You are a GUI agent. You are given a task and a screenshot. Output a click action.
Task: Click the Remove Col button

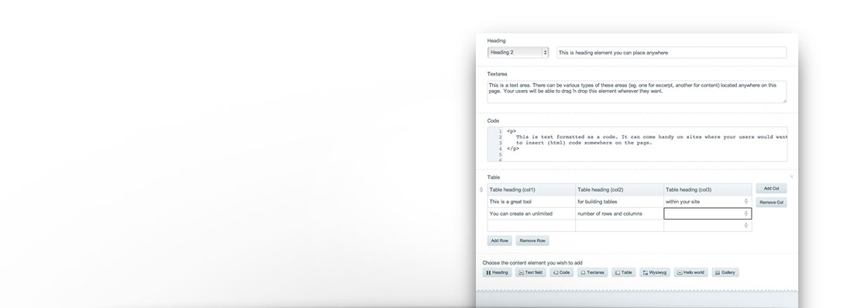[x=771, y=202]
